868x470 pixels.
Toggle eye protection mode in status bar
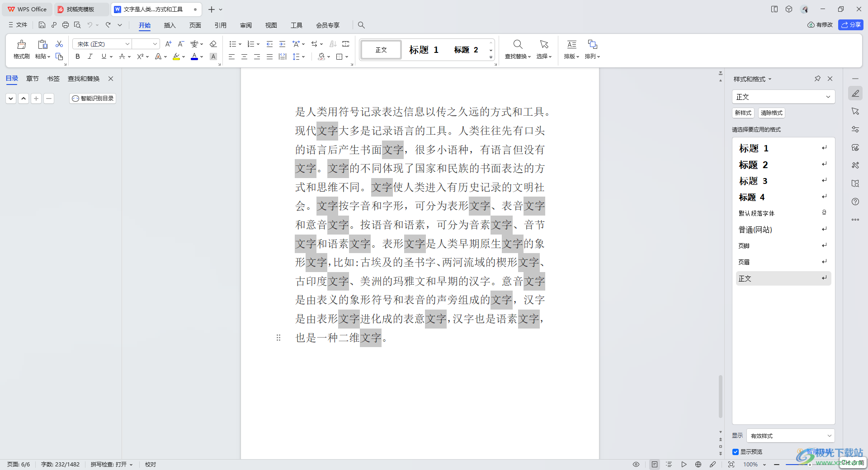click(636, 464)
